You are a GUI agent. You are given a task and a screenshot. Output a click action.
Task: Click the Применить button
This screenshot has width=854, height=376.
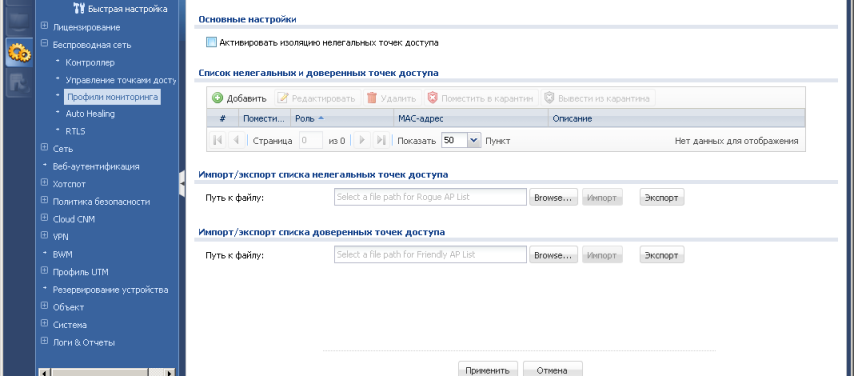487,370
